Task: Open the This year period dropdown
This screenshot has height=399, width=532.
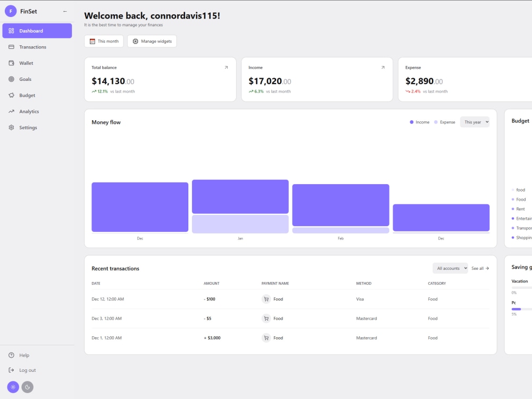Action: pos(475,122)
